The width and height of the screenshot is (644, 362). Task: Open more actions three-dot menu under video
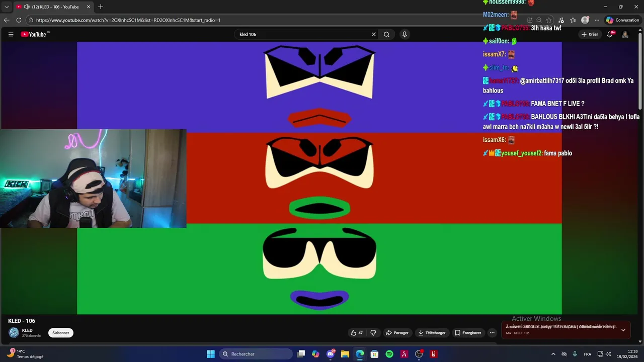click(492, 333)
